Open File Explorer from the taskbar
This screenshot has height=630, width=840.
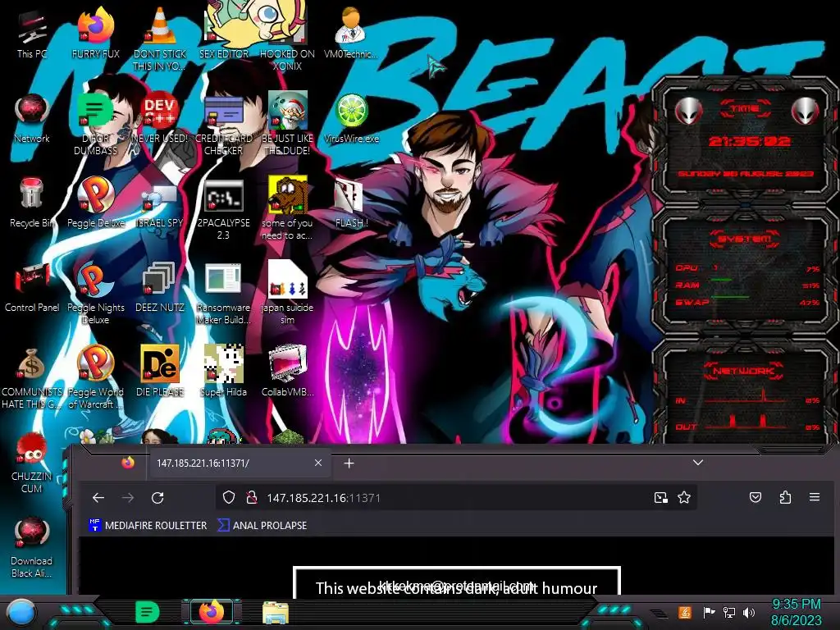(x=276, y=612)
